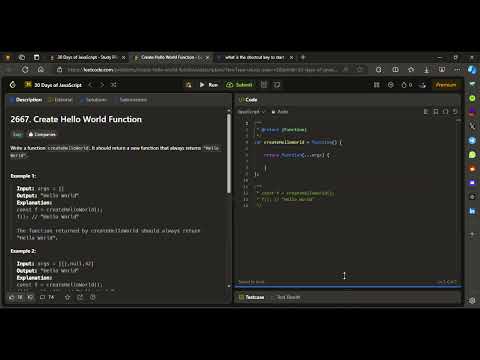Viewport: 480px width, 360px height.
Task: Open the comments count icon
Action: coord(47,297)
